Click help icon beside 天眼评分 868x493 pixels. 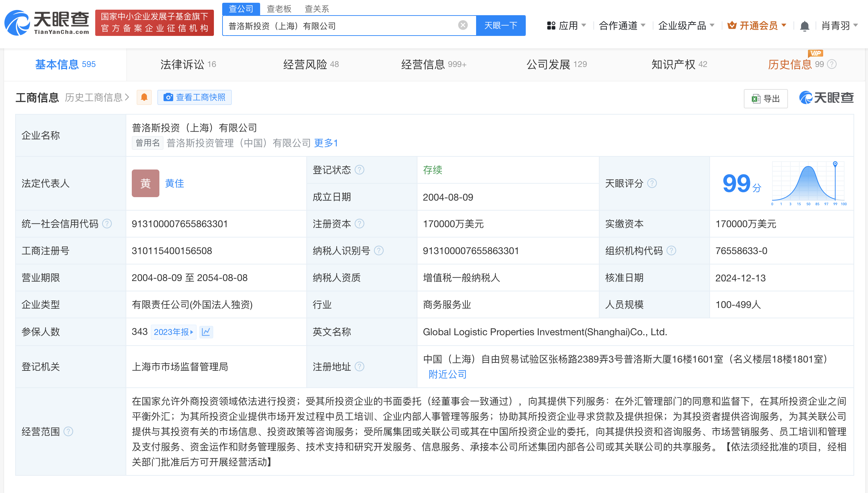(x=652, y=183)
